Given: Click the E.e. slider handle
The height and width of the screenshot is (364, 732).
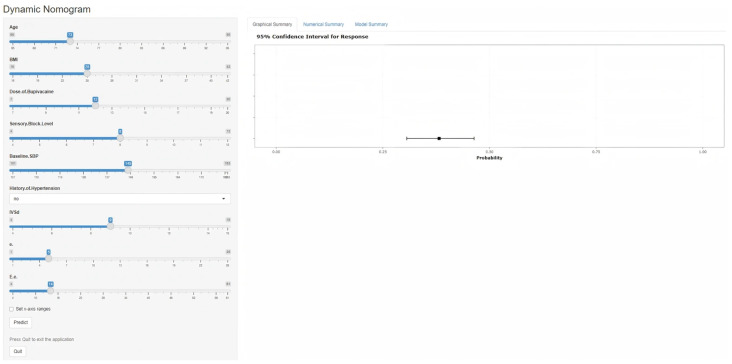Looking at the screenshot, I should click(x=50, y=291).
